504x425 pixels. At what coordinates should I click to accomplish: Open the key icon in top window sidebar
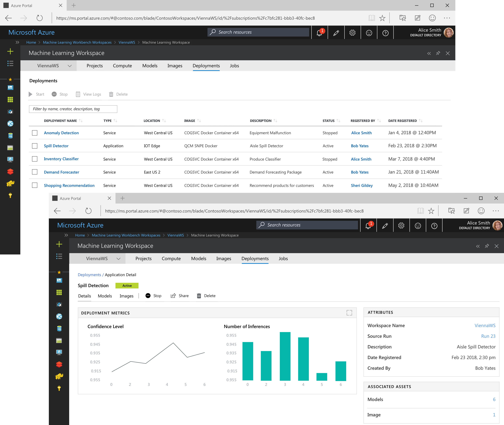10,195
